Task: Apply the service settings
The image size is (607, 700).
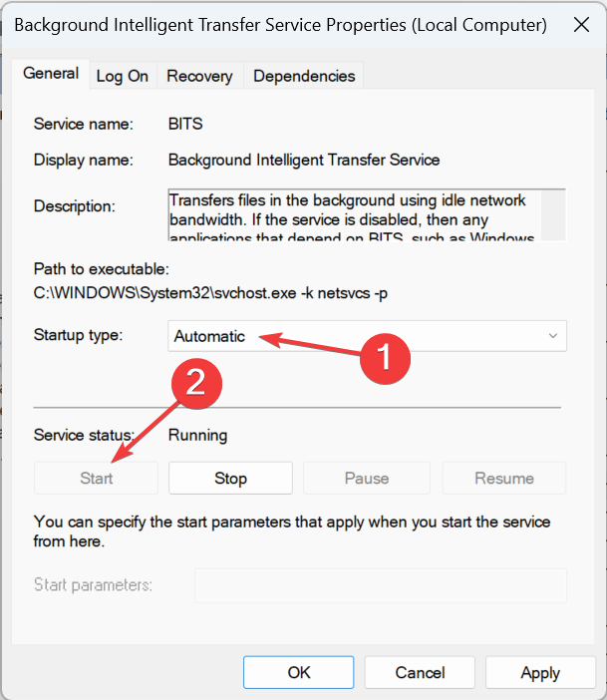Action: [540, 672]
